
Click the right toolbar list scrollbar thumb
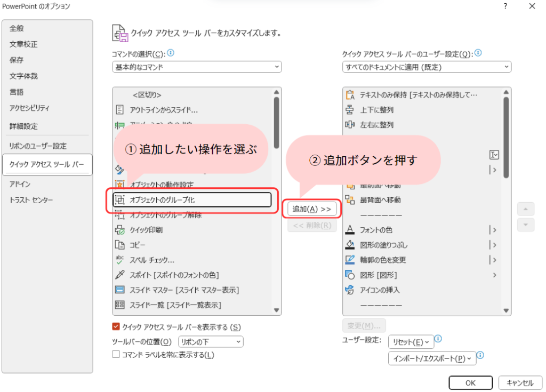pyautogui.click(x=506, y=137)
